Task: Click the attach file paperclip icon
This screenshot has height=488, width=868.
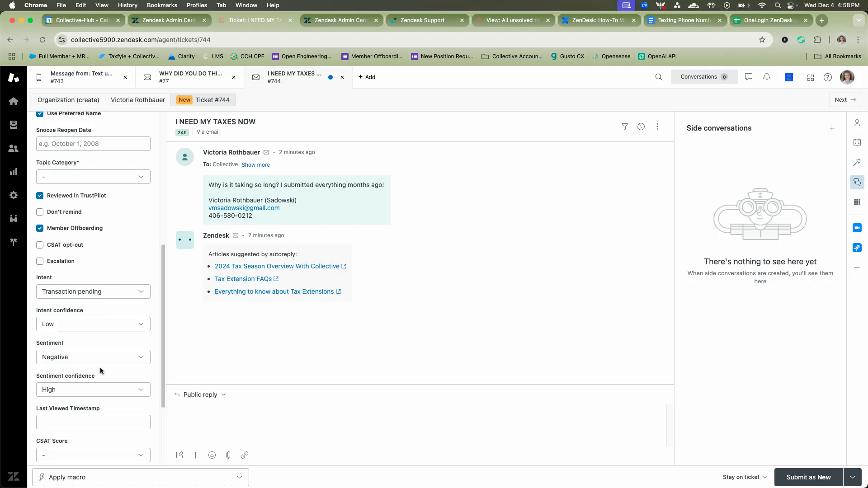Action: click(228, 455)
